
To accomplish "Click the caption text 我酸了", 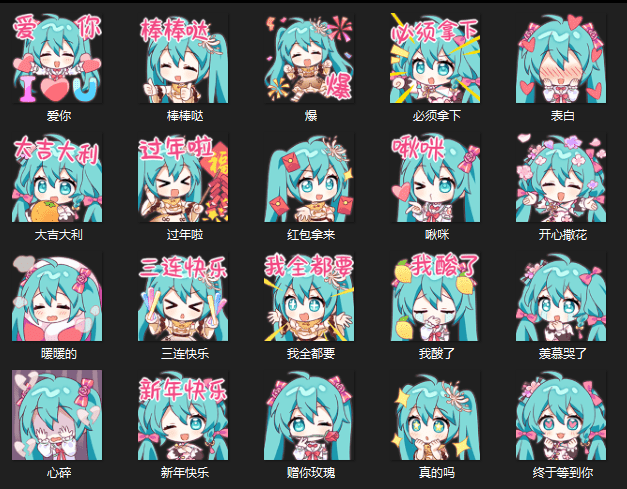I will pos(437,354).
